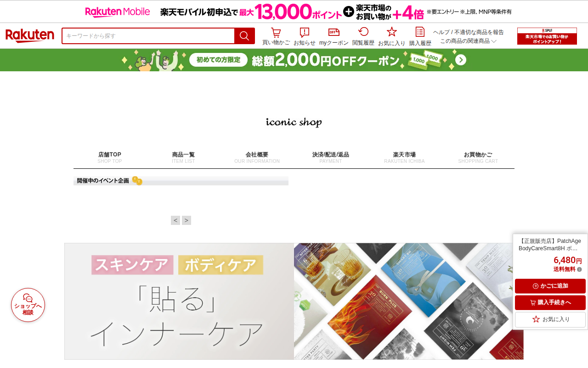The width and height of the screenshot is (588, 368).
Task: Click the かごに追加 button
Action: [550, 286]
